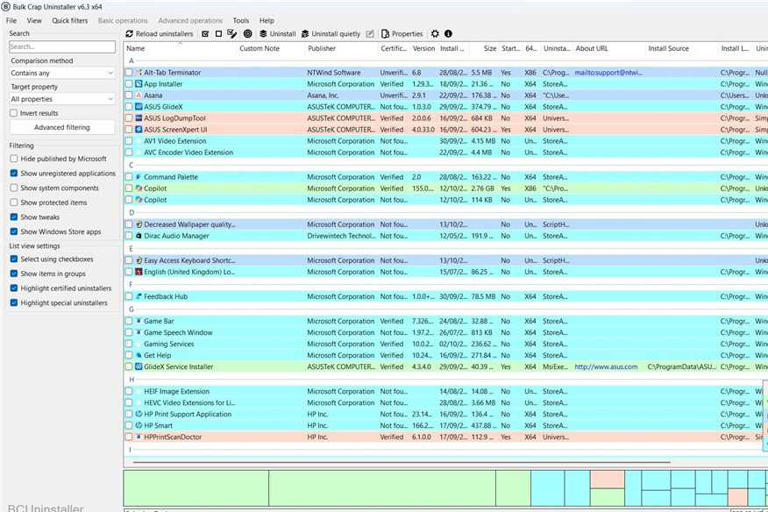
Task: Click the target crosshair toolbar icon
Action: [x=248, y=34]
